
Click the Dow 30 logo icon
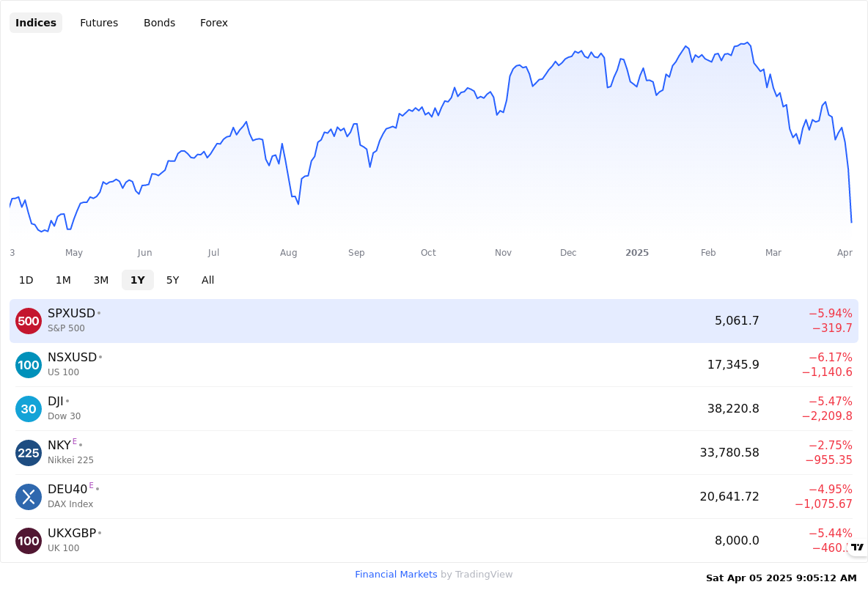click(x=29, y=409)
